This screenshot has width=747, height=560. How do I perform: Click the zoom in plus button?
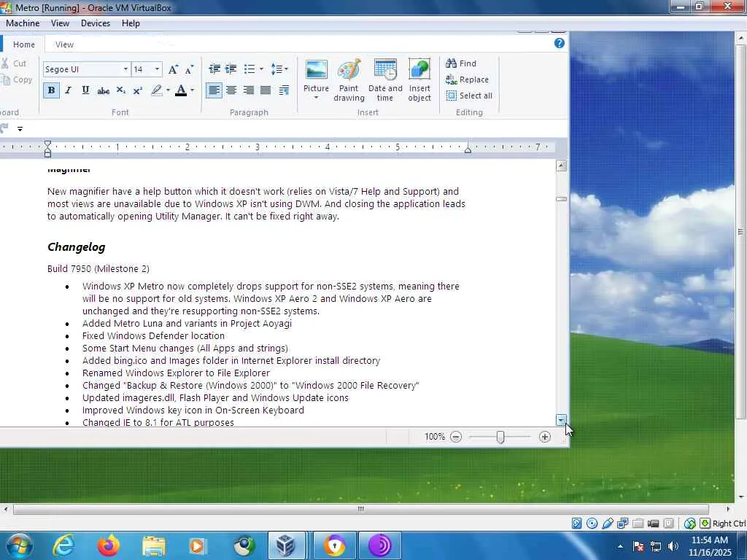(544, 437)
